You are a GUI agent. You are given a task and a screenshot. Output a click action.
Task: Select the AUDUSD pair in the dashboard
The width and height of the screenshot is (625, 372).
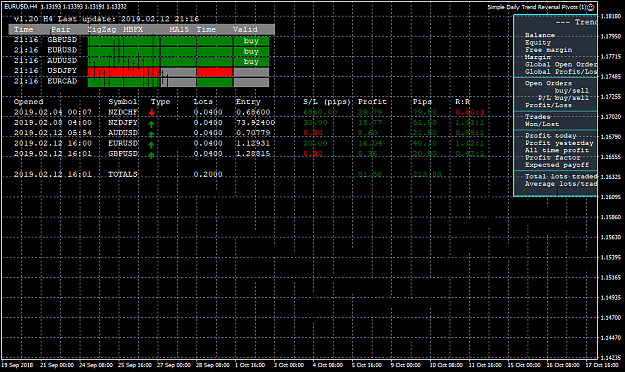[x=62, y=61]
